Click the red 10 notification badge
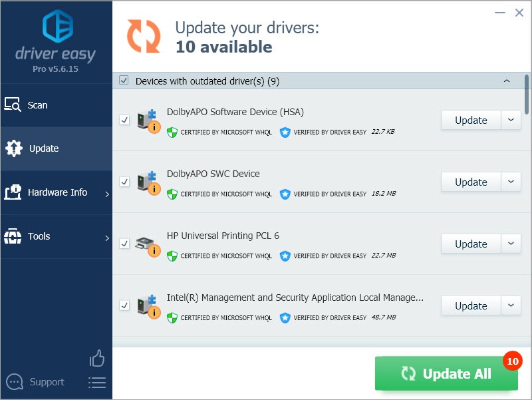532x400 pixels. coord(512,361)
